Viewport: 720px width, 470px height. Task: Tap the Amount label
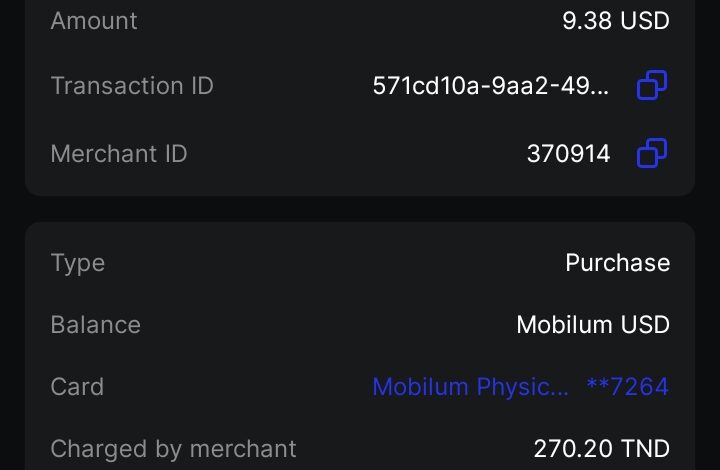[x=94, y=20]
